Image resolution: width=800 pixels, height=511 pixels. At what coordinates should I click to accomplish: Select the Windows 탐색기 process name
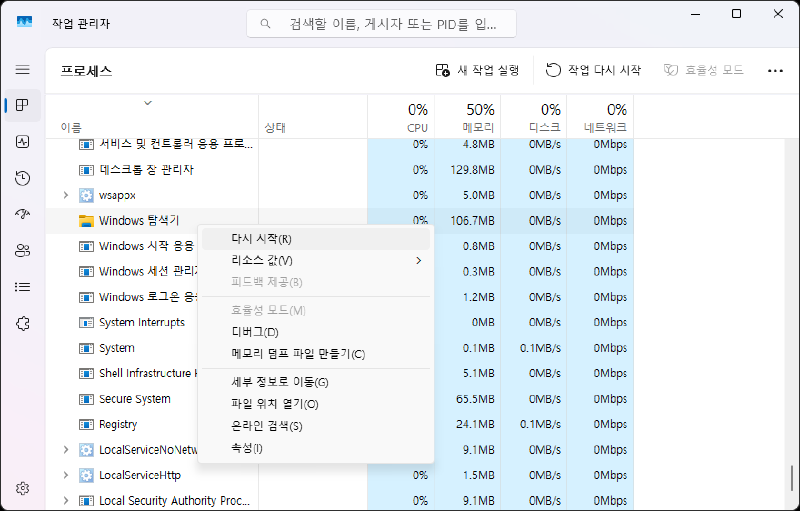[x=139, y=221]
